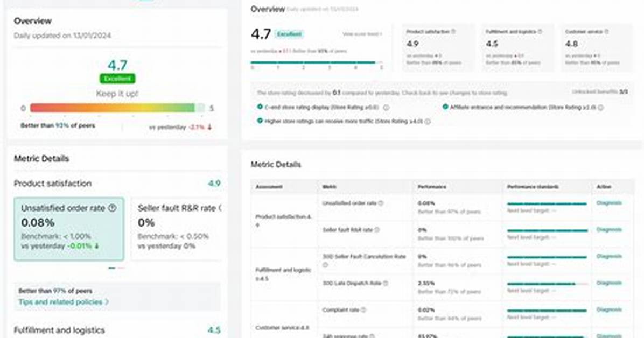
Task: Click green down arrow next to -0.01% vs yesterday
Action: pos(97,246)
